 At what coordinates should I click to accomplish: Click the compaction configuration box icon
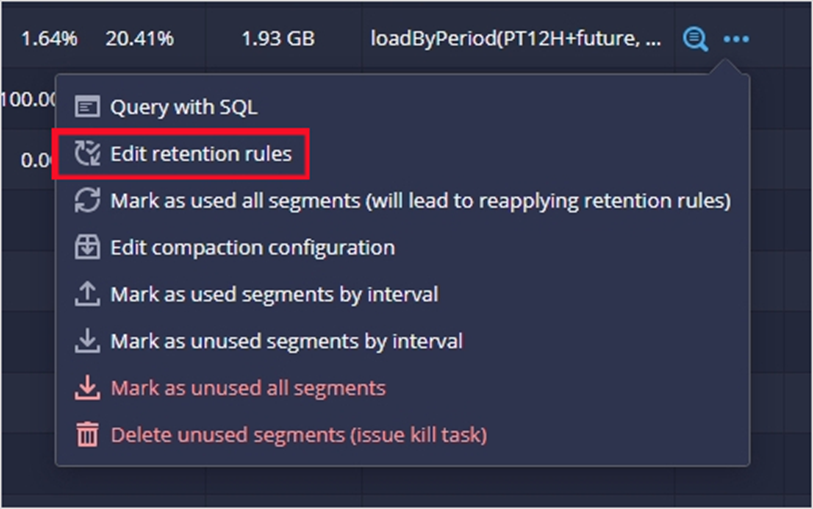tap(87, 247)
